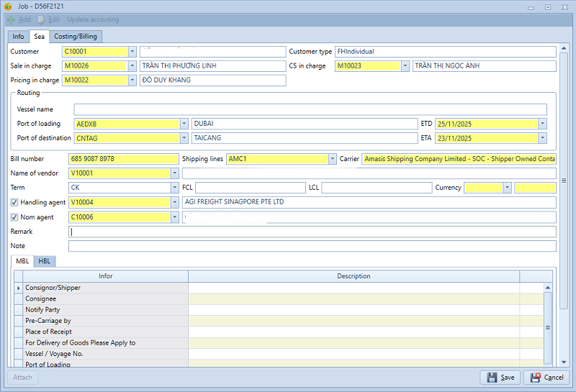Click the Cancel button with red icon
Image resolution: width=576 pixels, height=392 pixels.
pyautogui.click(x=545, y=377)
